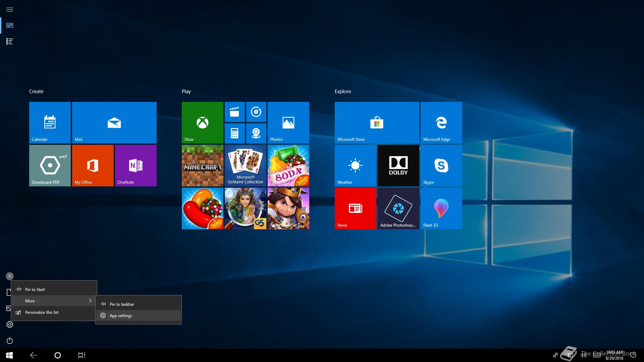Launch Candy Crush Soda tile

pos(288,166)
